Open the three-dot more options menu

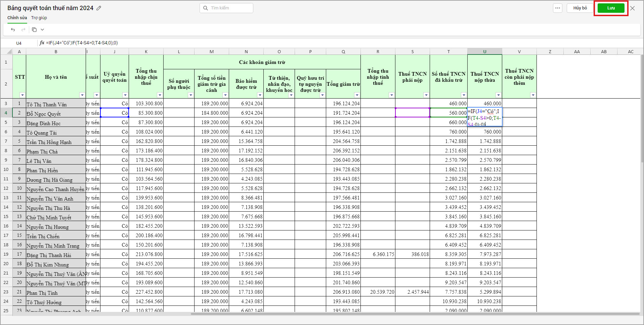click(558, 8)
